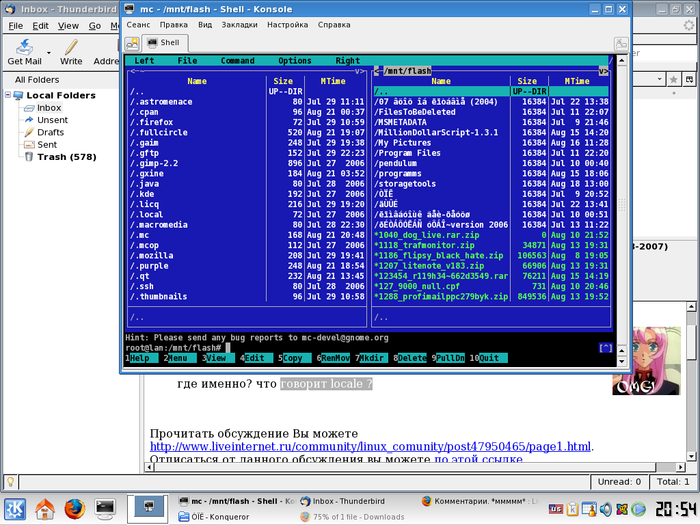Select the Shell tab in Konsole
The width and height of the screenshot is (700, 525).
(x=164, y=43)
